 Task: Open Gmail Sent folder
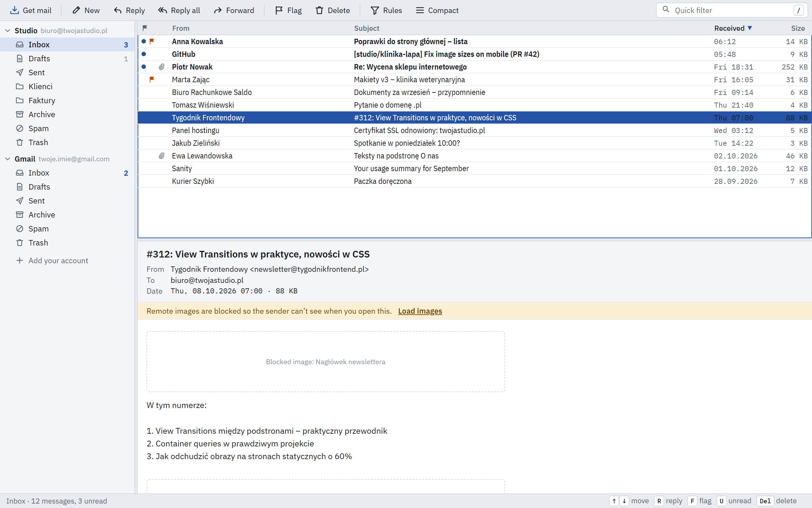pyautogui.click(x=67, y=201)
